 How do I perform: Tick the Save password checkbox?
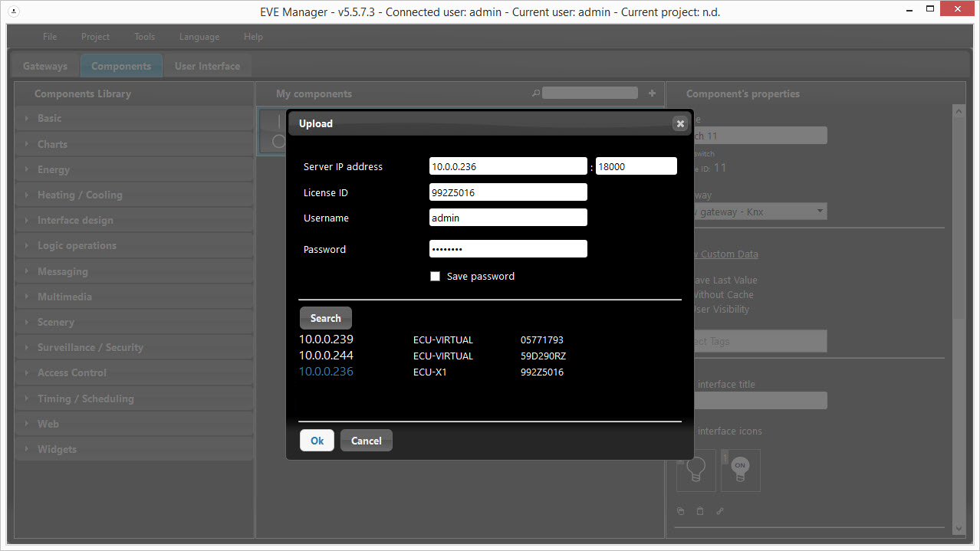[x=436, y=276]
